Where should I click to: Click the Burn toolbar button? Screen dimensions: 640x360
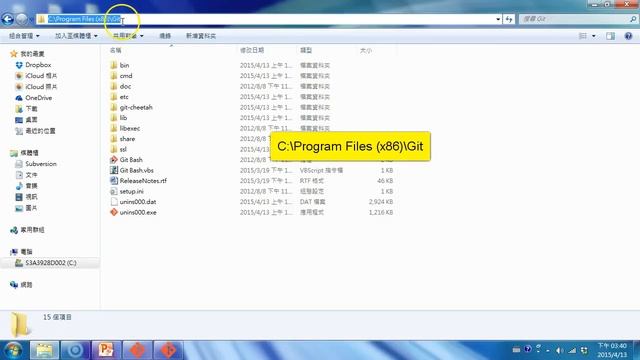(165, 36)
